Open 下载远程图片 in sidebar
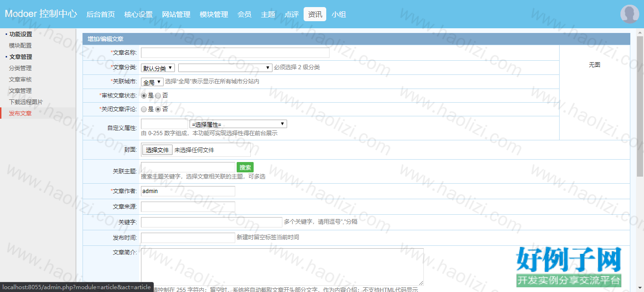Screen dimensions: 644x292 26,102
